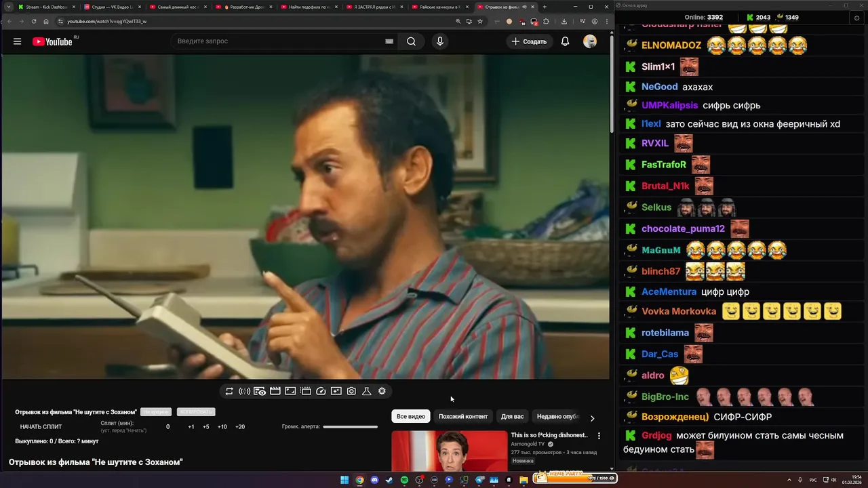Click the YouTube search magnifier button
The width and height of the screenshot is (868, 488).
point(411,41)
